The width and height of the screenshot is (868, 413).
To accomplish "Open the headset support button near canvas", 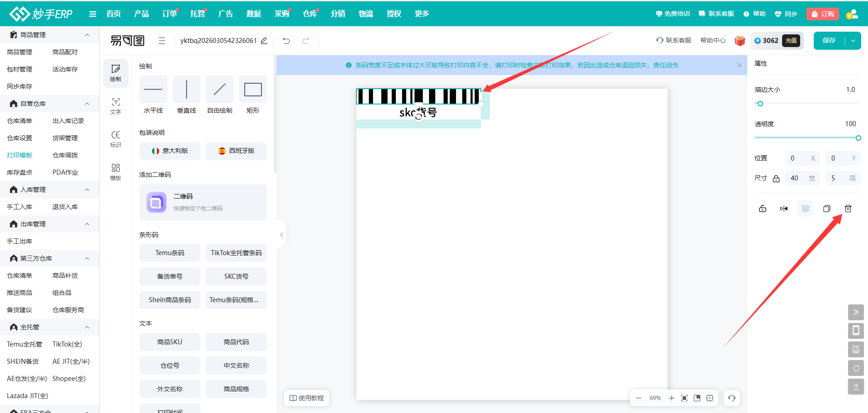I will pyautogui.click(x=732, y=398).
